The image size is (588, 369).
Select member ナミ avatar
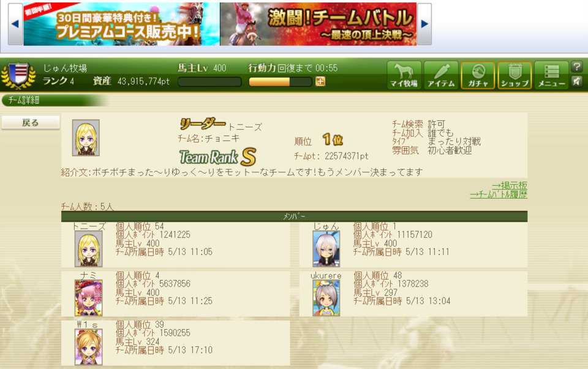[88, 298]
